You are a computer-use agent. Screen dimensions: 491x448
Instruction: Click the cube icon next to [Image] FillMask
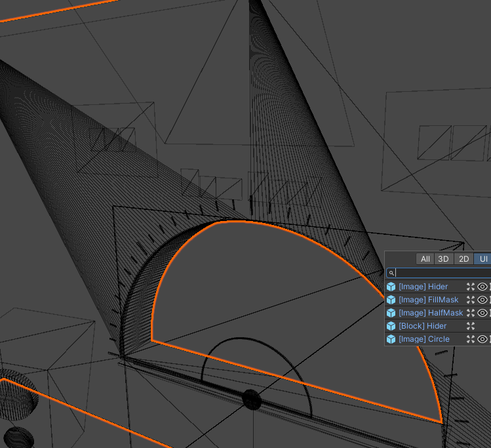(391, 300)
